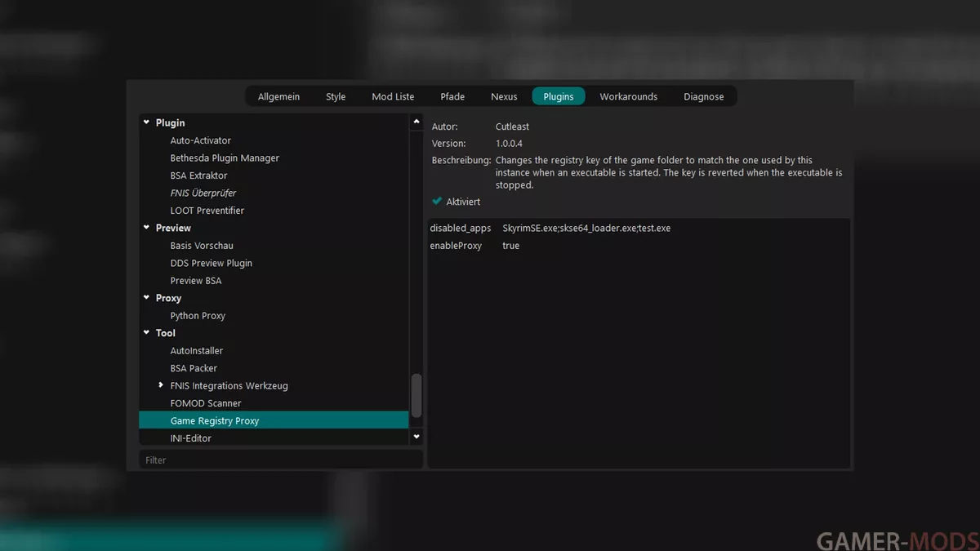Click the plugin list scroll up arrow
This screenshot has width=980, height=551.
[x=416, y=122]
